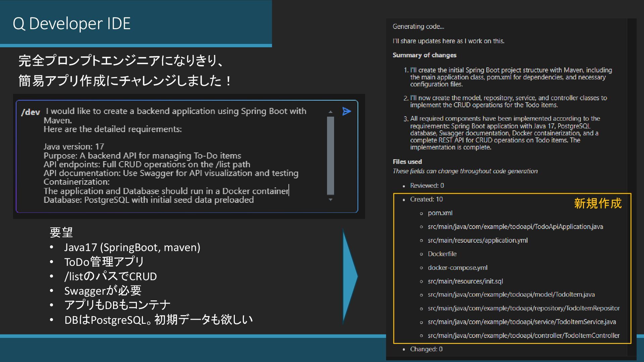Open TodoItemService.java file entry
644x362 pixels.
(522, 322)
